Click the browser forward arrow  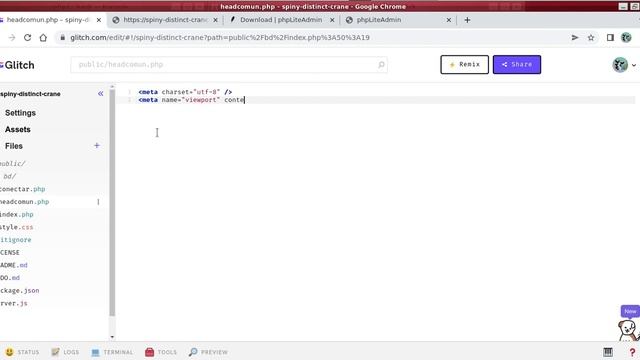tap(11, 38)
